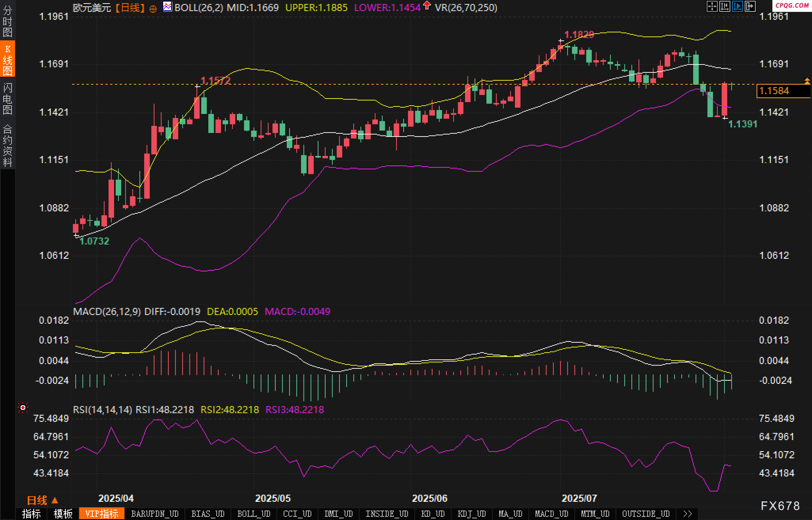Click the VIP指标 button
The height and width of the screenshot is (520, 812).
pos(102,514)
